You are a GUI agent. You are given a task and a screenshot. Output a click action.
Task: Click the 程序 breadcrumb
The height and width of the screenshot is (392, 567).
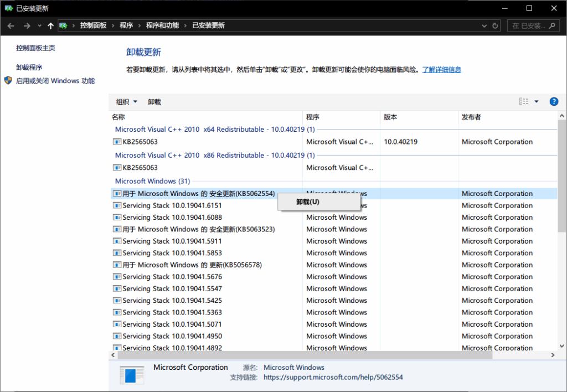126,25
